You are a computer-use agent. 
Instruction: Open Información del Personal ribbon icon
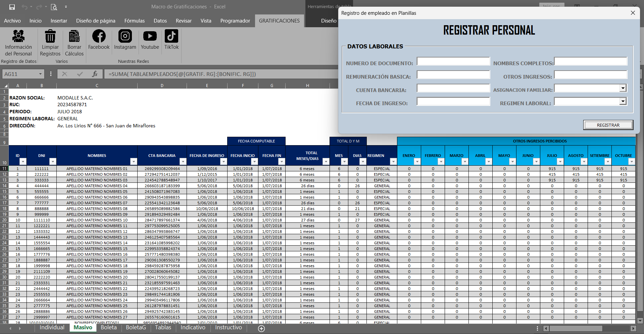pos(18,36)
